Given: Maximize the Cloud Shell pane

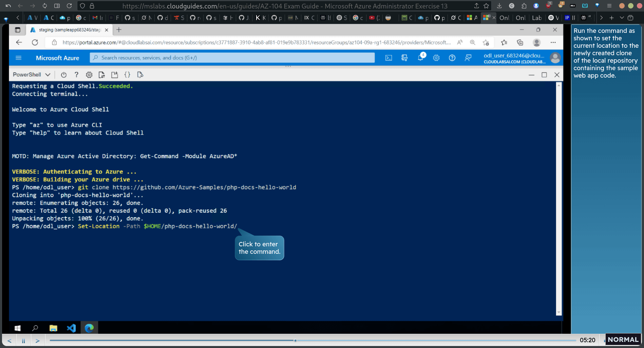Looking at the screenshot, I should click(x=544, y=75).
